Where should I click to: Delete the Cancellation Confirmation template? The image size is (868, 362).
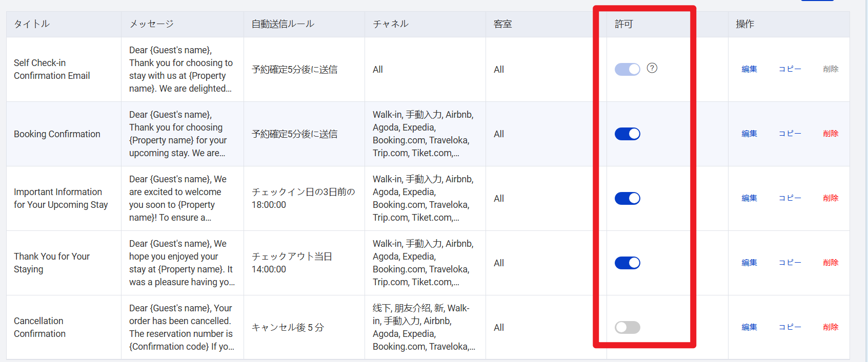click(x=831, y=327)
